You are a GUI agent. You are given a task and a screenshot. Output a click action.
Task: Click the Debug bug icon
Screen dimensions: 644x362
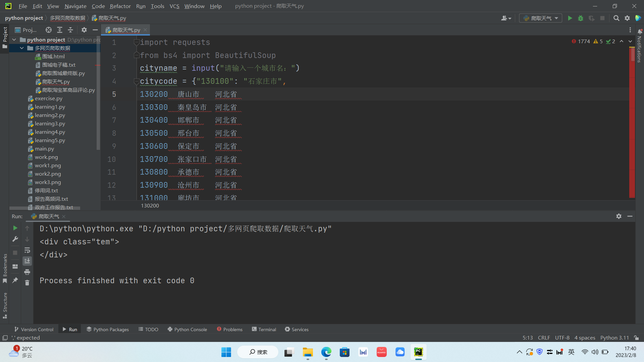click(x=581, y=18)
